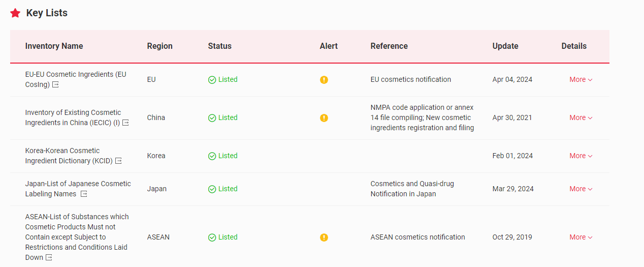
Task: Click the Update column header
Action: point(505,46)
